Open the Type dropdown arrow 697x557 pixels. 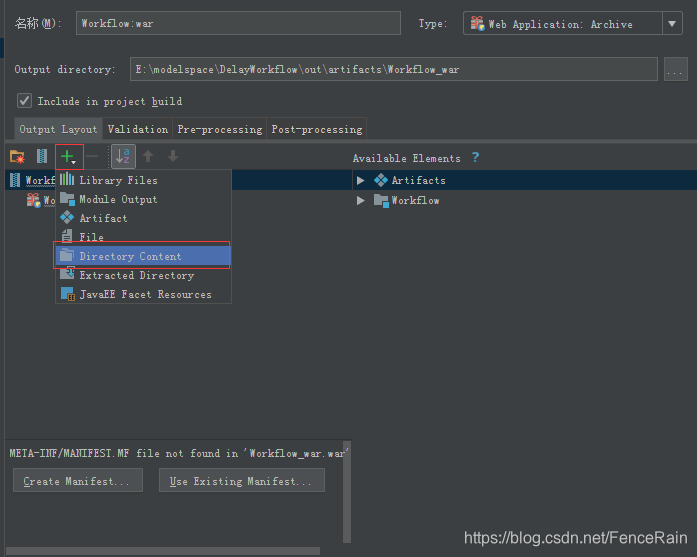(672, 24)
